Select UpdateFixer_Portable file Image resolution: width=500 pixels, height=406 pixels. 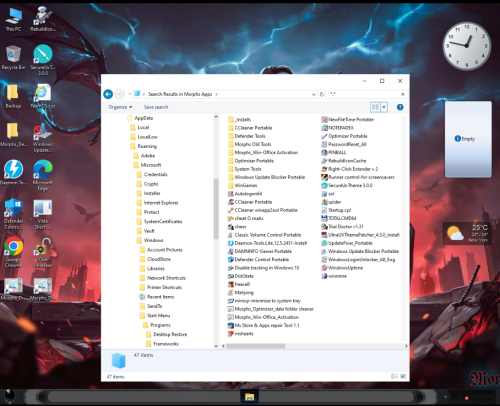point(347,243)
